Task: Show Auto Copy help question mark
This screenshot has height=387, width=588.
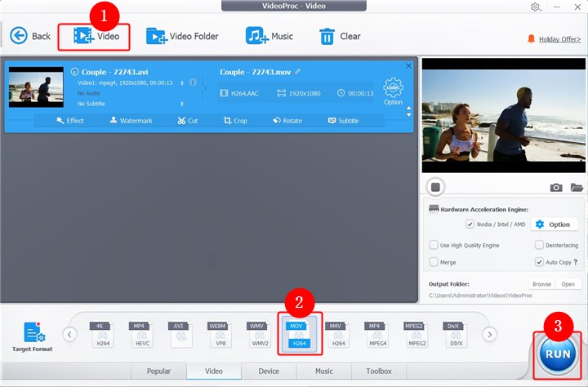Action: pos(576,262)
